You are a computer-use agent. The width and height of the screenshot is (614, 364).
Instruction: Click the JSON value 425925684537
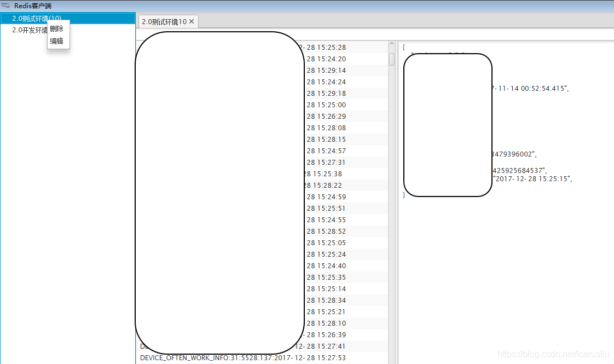point(520,170)
